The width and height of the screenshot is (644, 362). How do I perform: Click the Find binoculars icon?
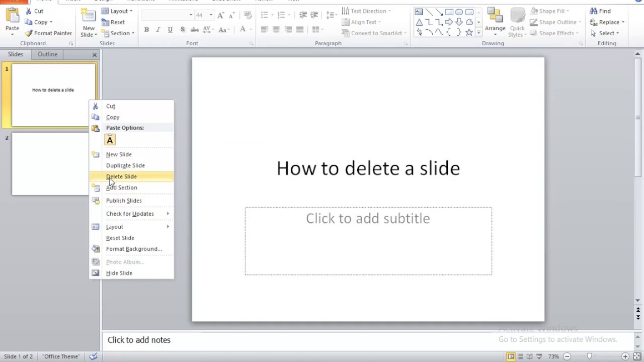pos(594,11)
